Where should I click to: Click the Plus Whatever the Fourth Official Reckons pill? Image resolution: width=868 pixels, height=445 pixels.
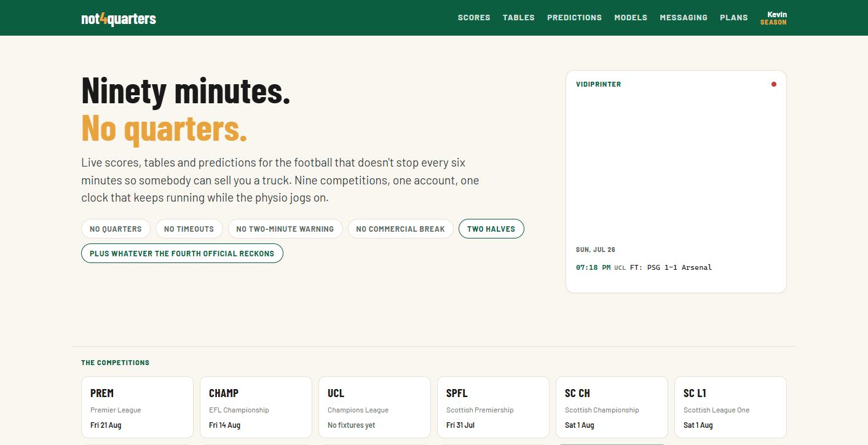coord(182,253)
